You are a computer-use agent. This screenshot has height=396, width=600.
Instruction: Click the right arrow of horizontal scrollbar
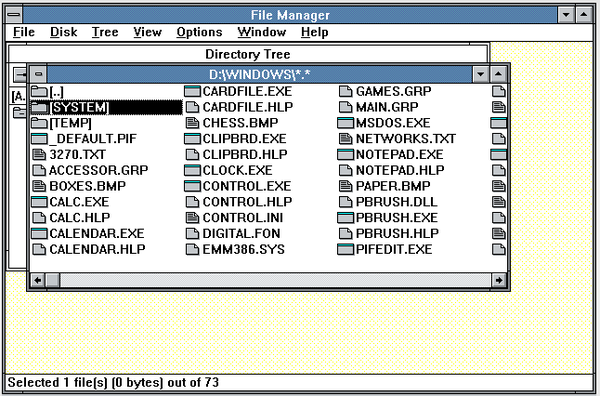click(499, 280)
